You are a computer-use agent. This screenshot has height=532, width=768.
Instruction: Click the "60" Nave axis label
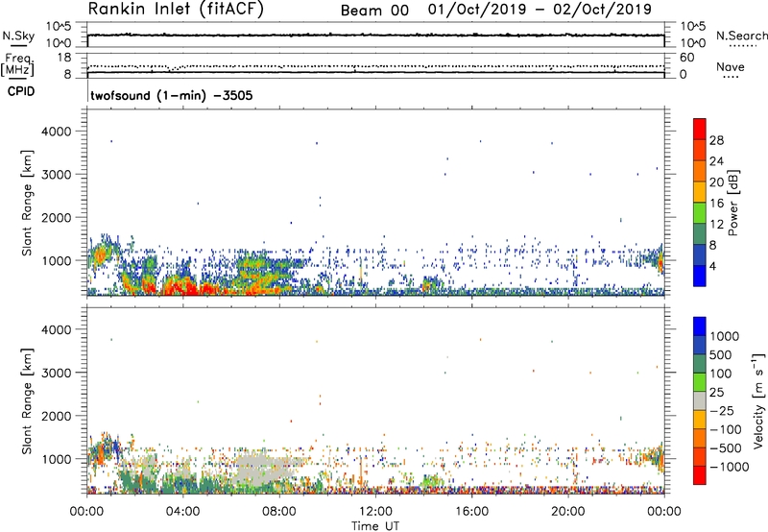686,58
